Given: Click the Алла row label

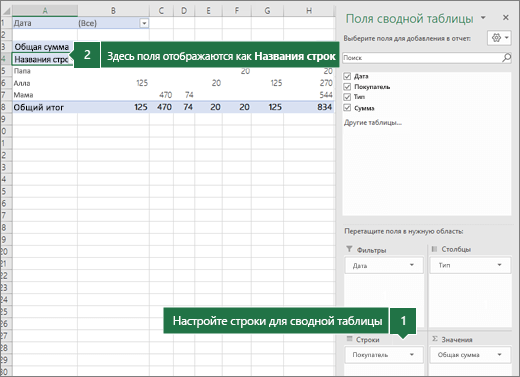Looking at the screenshot, I should pyautogui.click(x=22, y=83).
